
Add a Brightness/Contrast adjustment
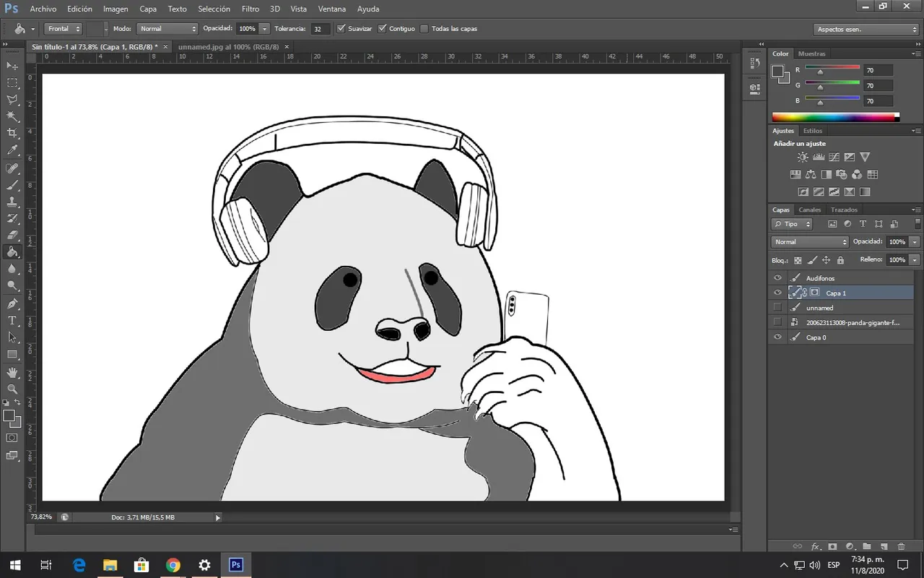pos(803,157)
